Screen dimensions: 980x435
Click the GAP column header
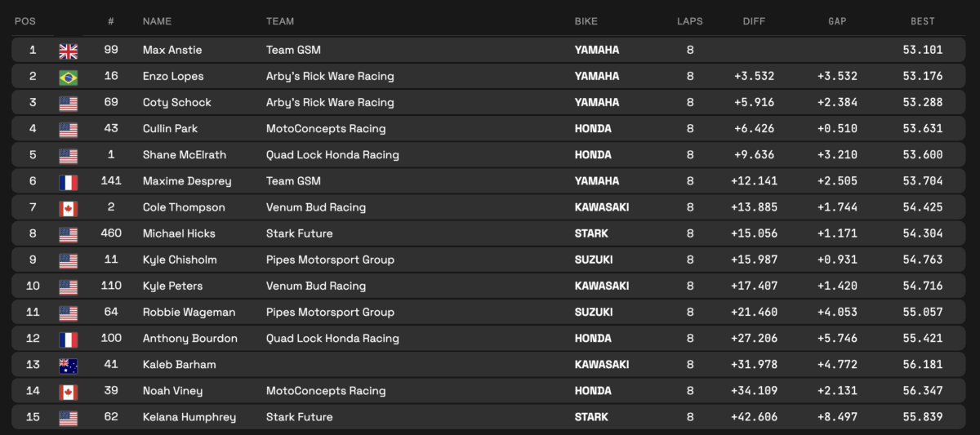tap(837, 21)
